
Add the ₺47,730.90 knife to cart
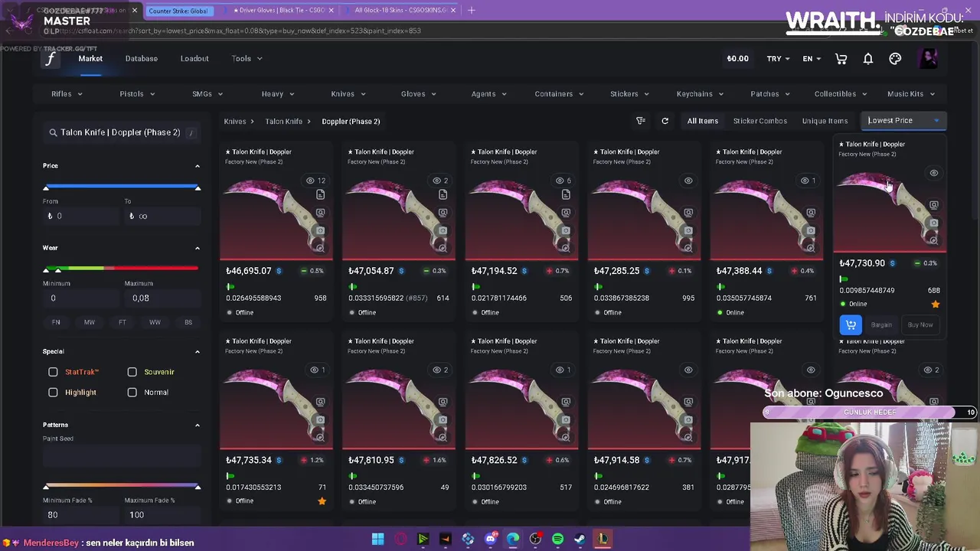pyautogui.click(x=851, y=324)
